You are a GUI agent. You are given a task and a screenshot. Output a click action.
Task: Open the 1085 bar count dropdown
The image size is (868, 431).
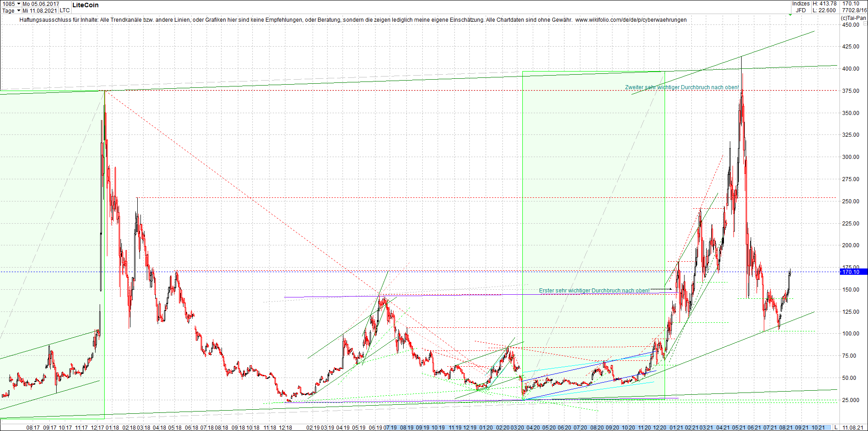(19, 4)
